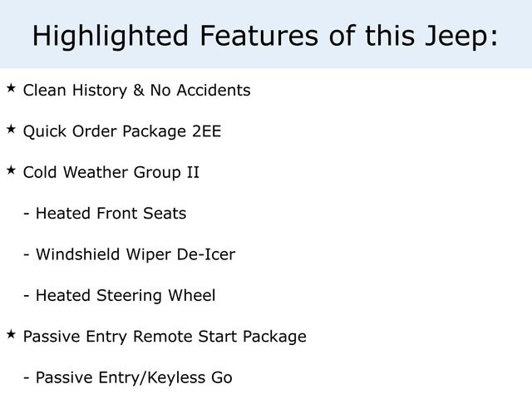The height and width of the screenshot is (399, 532).
Task: Click the star bullet beside Clean History
Action: tap(11, 88)
